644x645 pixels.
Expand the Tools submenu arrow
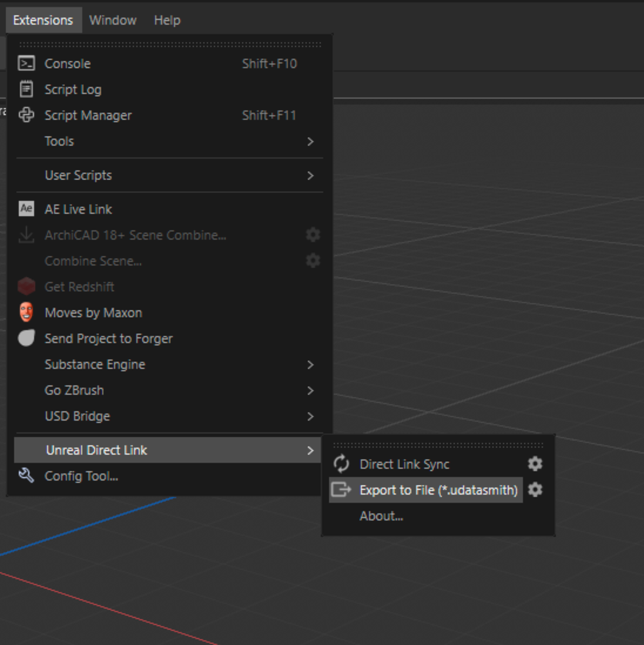pos(311,142)
